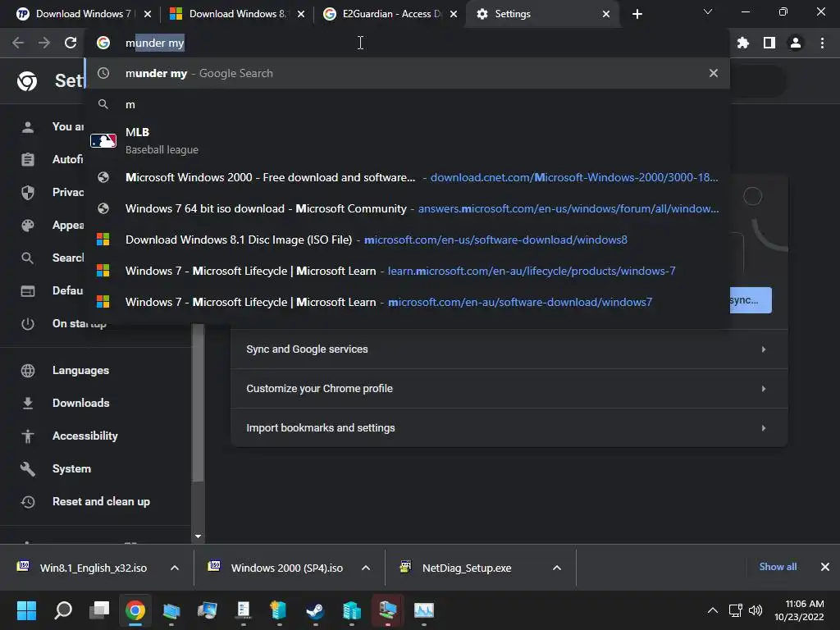Viewport: 840px width, 630px height.
Task: Click the Reset and clean up clock icon
Action: pyautogui.click(x=28, y=502)
